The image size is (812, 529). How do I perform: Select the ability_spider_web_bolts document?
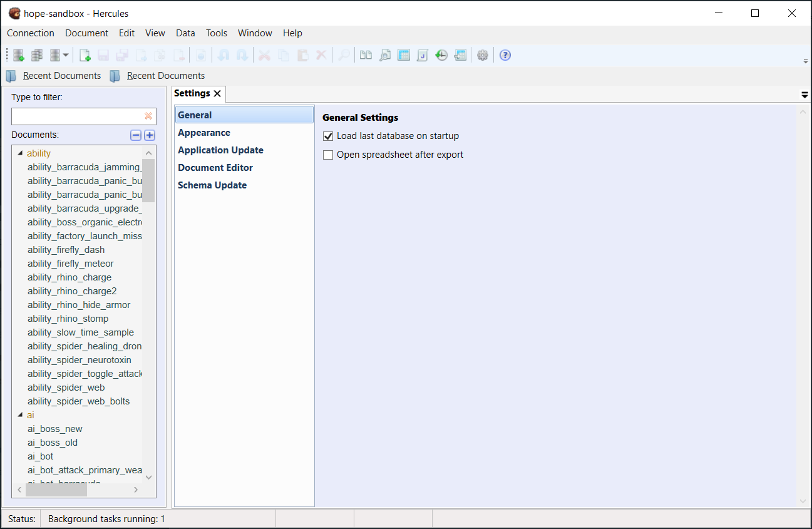(x=79, y=401)
